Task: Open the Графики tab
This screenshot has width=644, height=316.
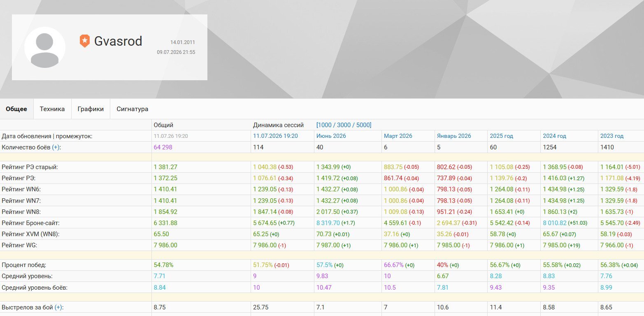Action: pyautogui.click(x=91, y=109)
